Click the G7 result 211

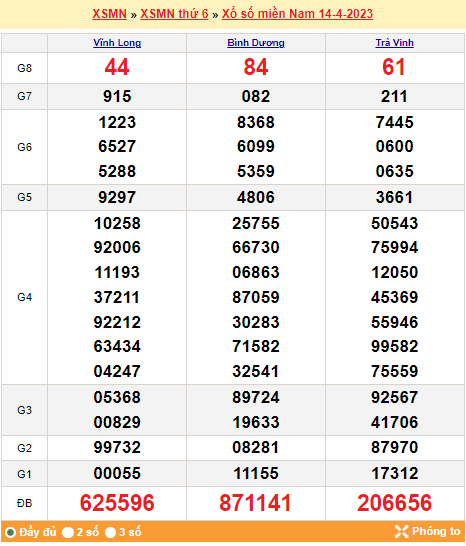pos(394,96)
